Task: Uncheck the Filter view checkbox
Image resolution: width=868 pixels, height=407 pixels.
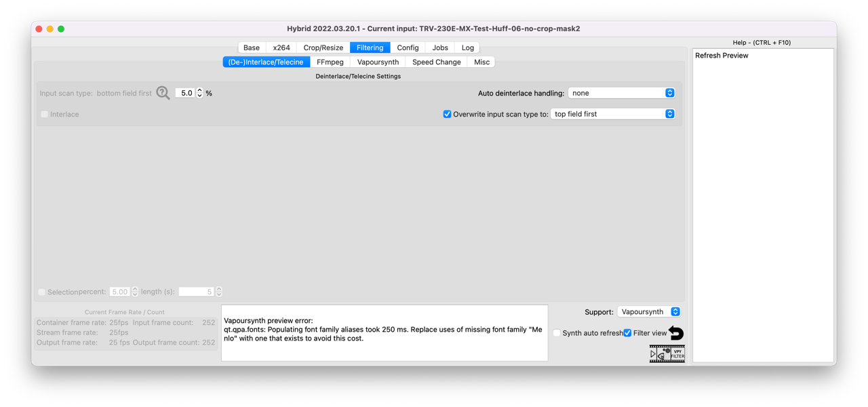Action: coord(627,333)
